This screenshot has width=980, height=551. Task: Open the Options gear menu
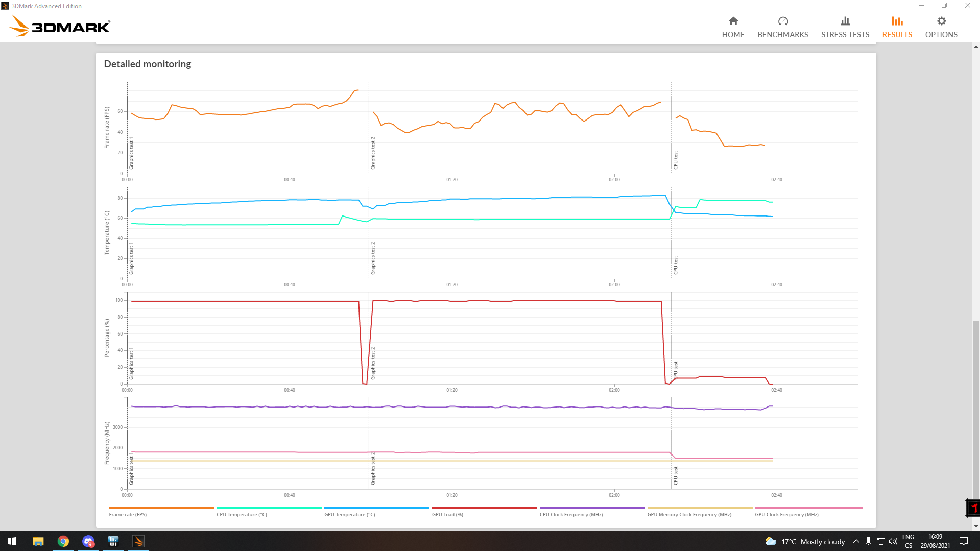click(941, 21)
